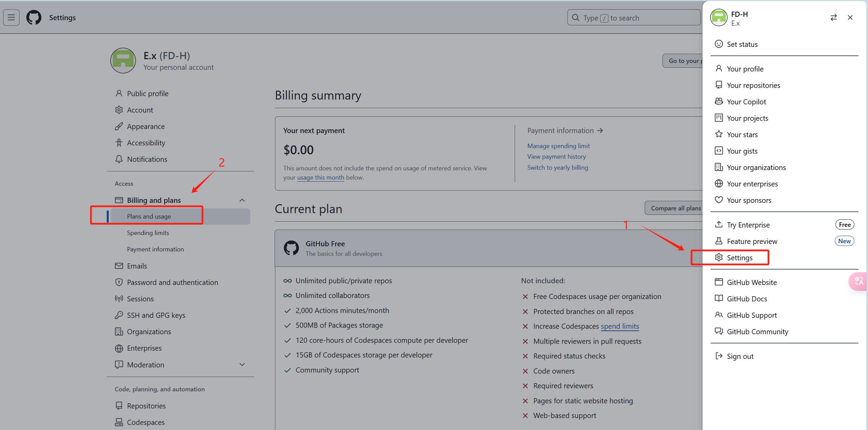Open SSH and GPG keys settings

(x=156, y=315)
